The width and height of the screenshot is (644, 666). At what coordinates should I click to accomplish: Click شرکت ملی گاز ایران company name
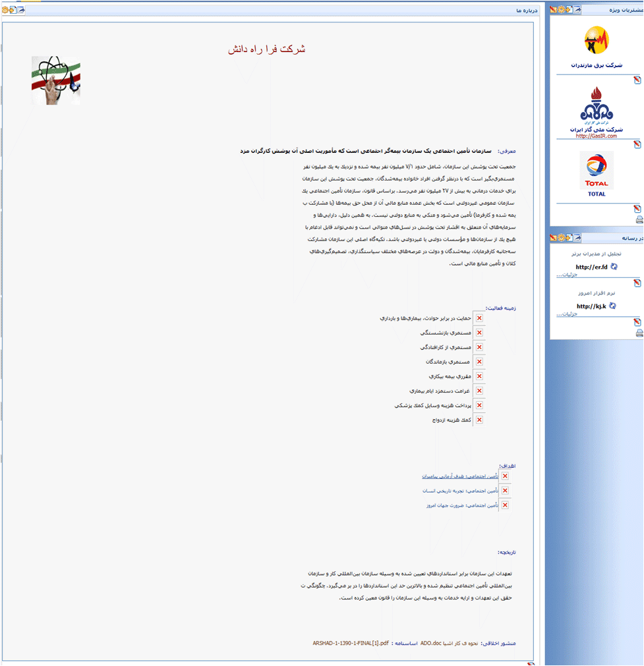[x=597, y=130]
